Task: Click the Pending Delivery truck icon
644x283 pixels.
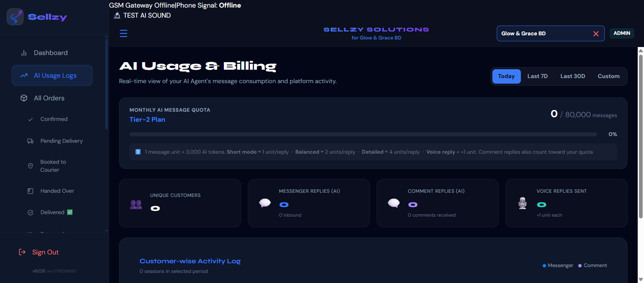Action: point(30,141)
